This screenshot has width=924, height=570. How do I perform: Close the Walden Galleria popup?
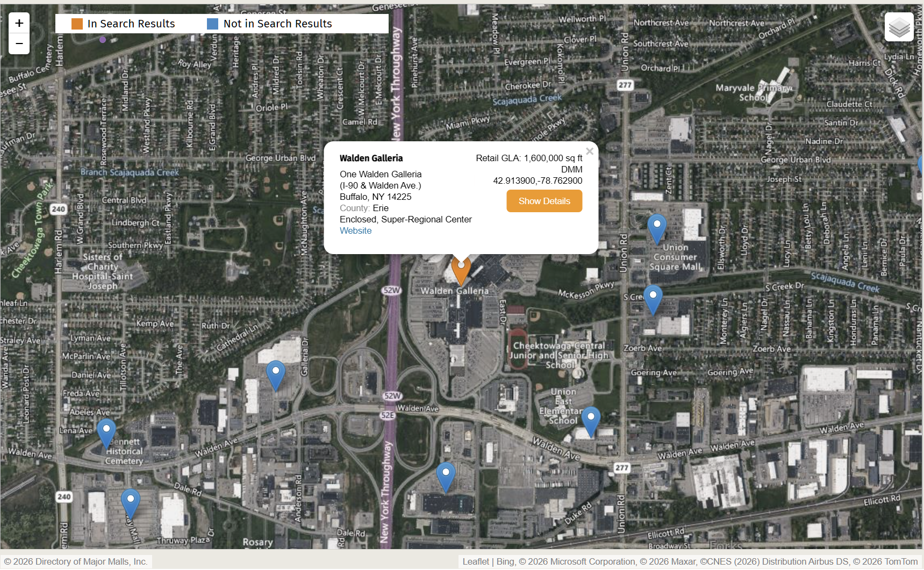click(x=590, y=151)
